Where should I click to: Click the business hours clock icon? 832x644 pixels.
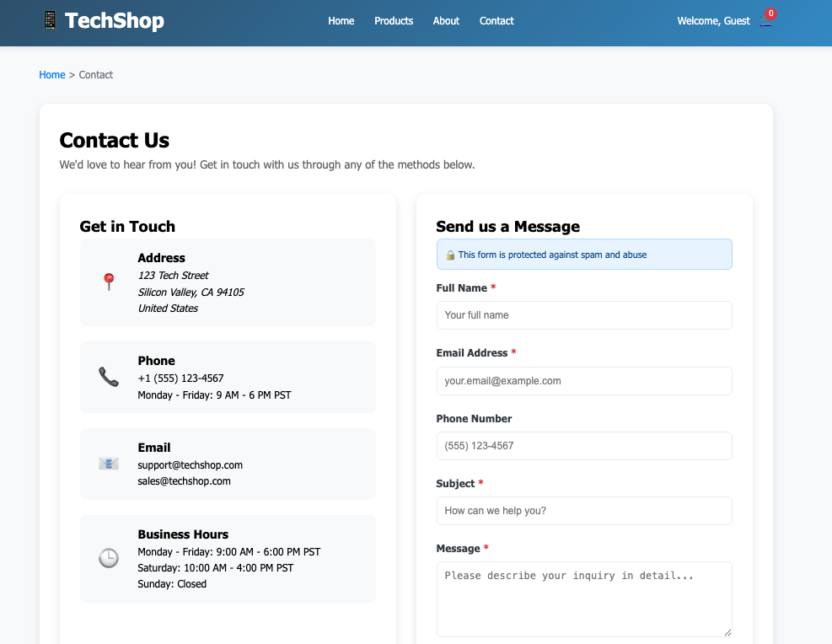tap(109, 558)
